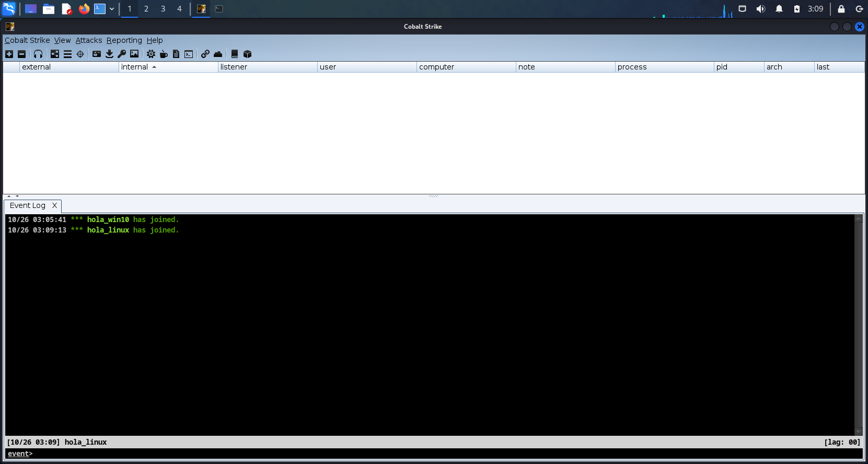This screenshot has width=868, height=464.
Task: Switch to workspace 4
Action: [180, 9]
